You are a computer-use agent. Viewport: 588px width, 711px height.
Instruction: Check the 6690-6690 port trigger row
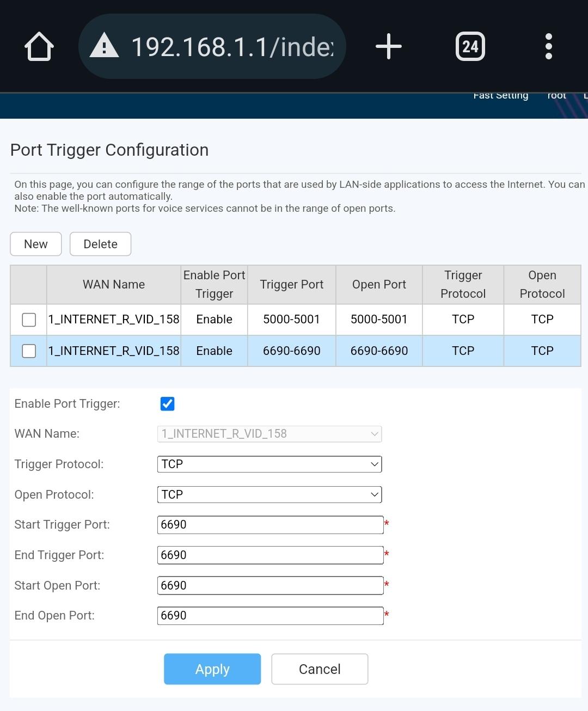[29, 351]
